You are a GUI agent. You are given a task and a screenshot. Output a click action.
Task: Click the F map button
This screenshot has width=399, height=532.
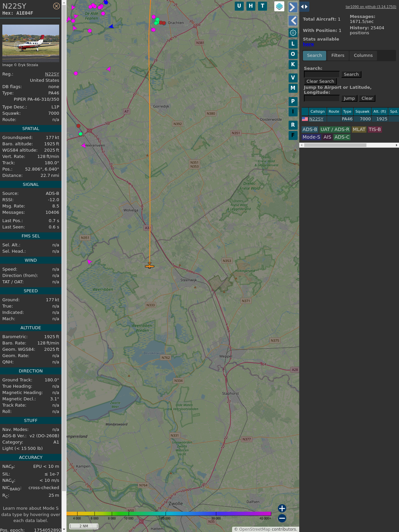tap(293, 135)
